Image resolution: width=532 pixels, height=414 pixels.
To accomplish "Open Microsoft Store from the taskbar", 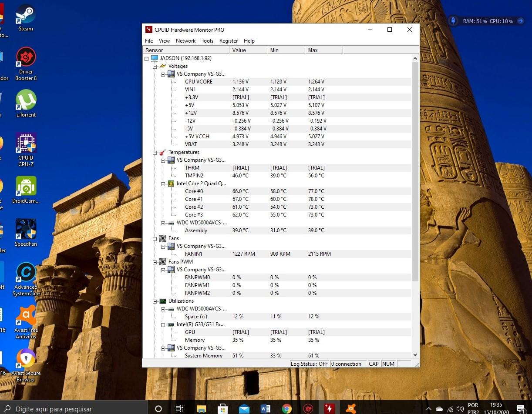I will pos(222,408).
